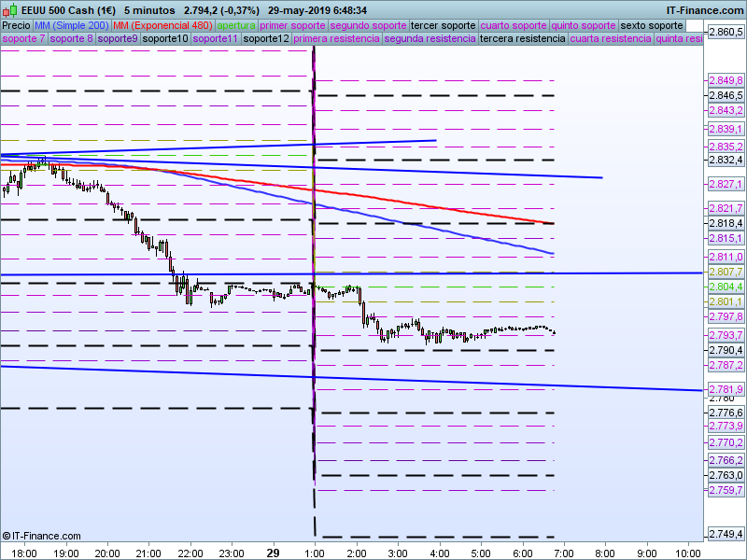The width and height of the screenshot is (747, 560).
Task: Click the candlestick chart icon beside the title
Action: pos(10,10)
